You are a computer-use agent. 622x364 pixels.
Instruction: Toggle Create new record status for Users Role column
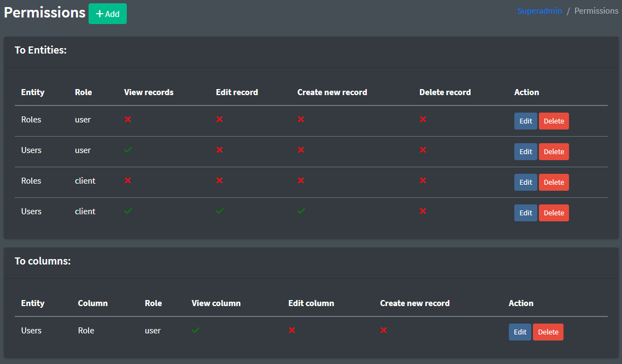point(383,330)
